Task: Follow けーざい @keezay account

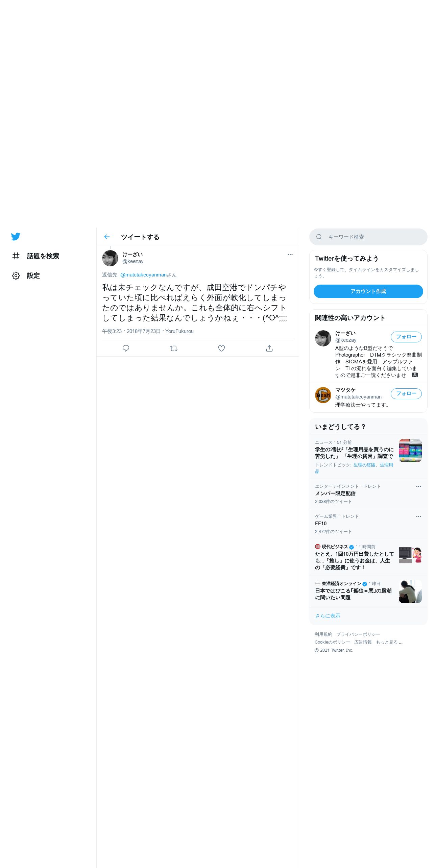Action: coord(406,337)
